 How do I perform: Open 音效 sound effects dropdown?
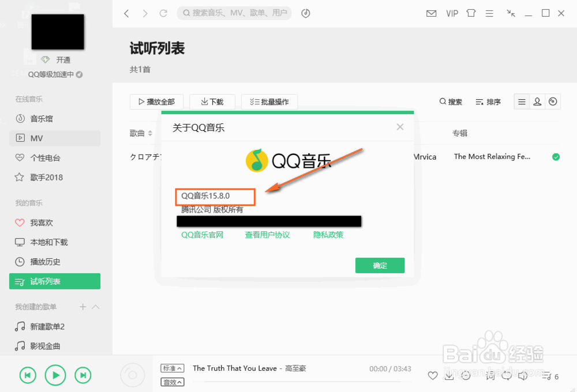click(172, 382)
